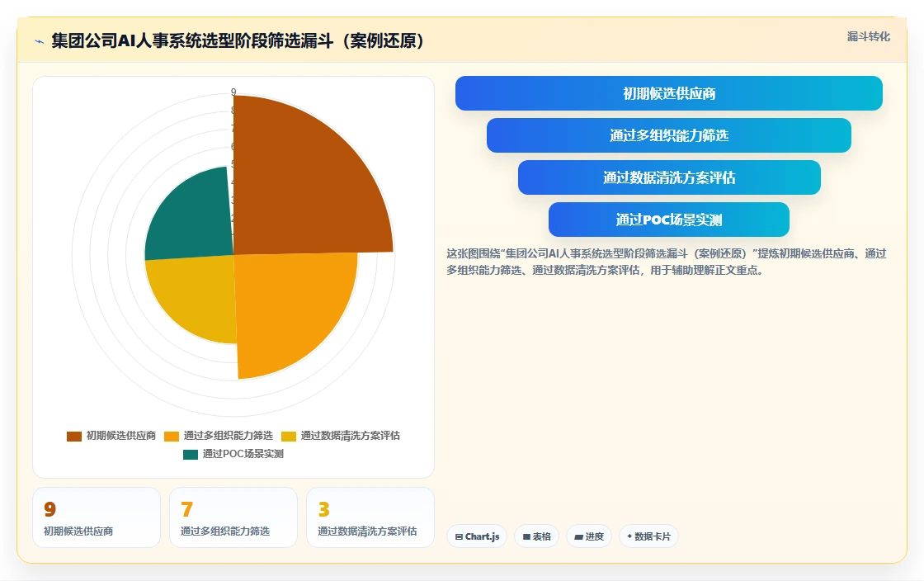
Task: Click the 初期候选供应商 legend label
Action: (x=120, y=436)
